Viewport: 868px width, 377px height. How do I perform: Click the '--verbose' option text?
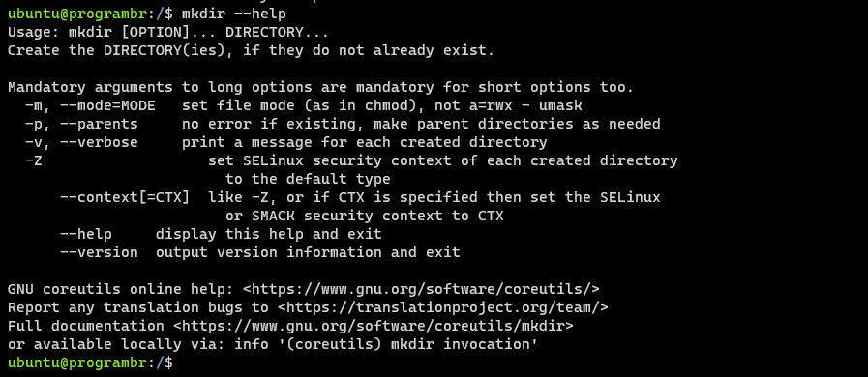[99, 142]
